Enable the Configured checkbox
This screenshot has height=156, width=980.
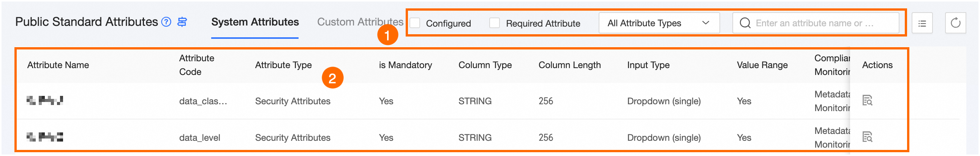(415, 23)
